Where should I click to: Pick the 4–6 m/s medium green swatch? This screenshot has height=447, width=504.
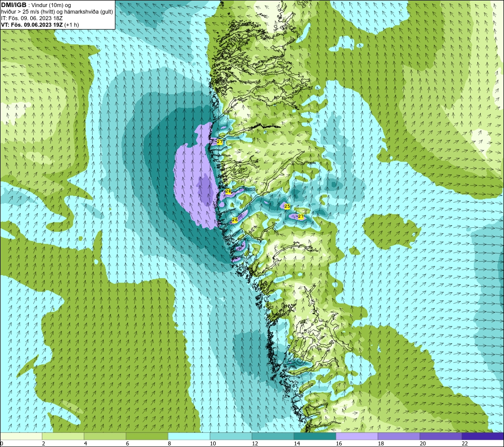click(x=105, y=436)
